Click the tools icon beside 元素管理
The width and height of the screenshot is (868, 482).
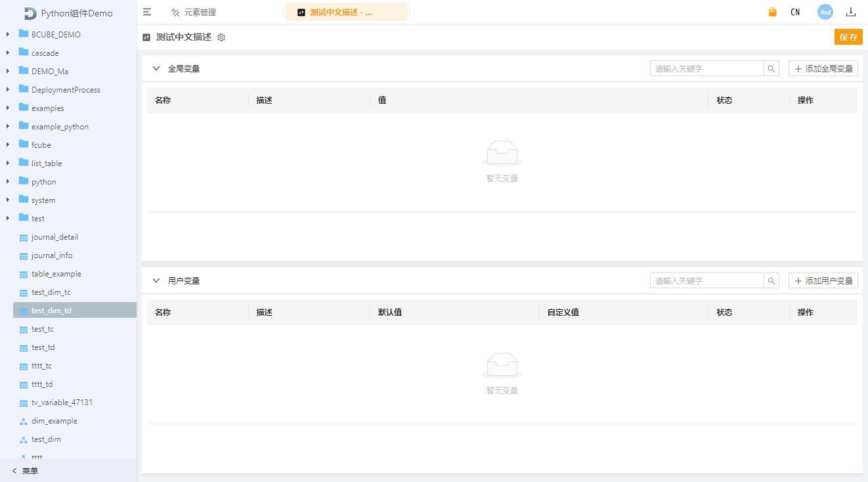coord(175,11)
